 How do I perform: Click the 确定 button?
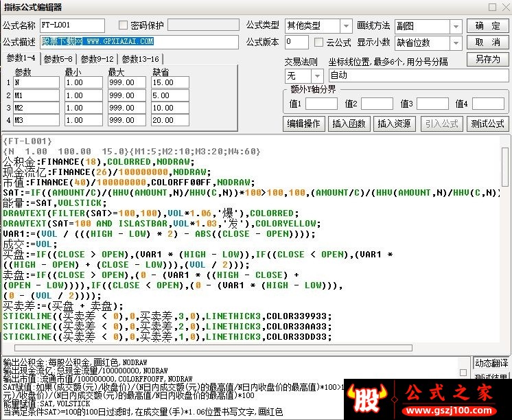pyautogui.click(x=488, y=26)
